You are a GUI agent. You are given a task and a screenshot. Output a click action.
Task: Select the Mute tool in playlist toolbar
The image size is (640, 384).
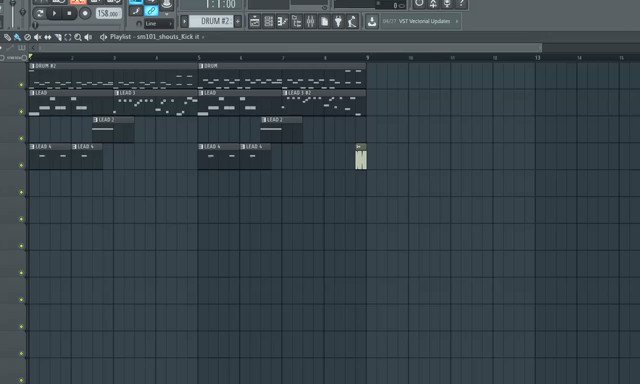[38, 37]
